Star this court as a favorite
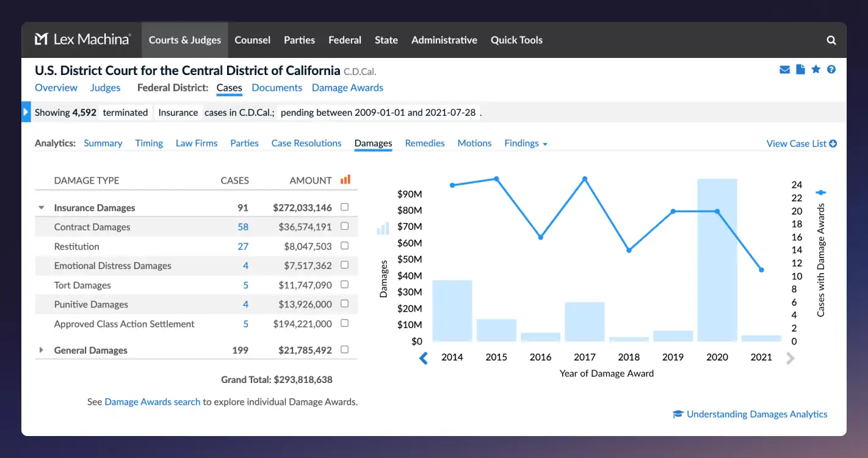Image resolution: width=868 pixels, height=458 pixels. click(x=816, y=70)
